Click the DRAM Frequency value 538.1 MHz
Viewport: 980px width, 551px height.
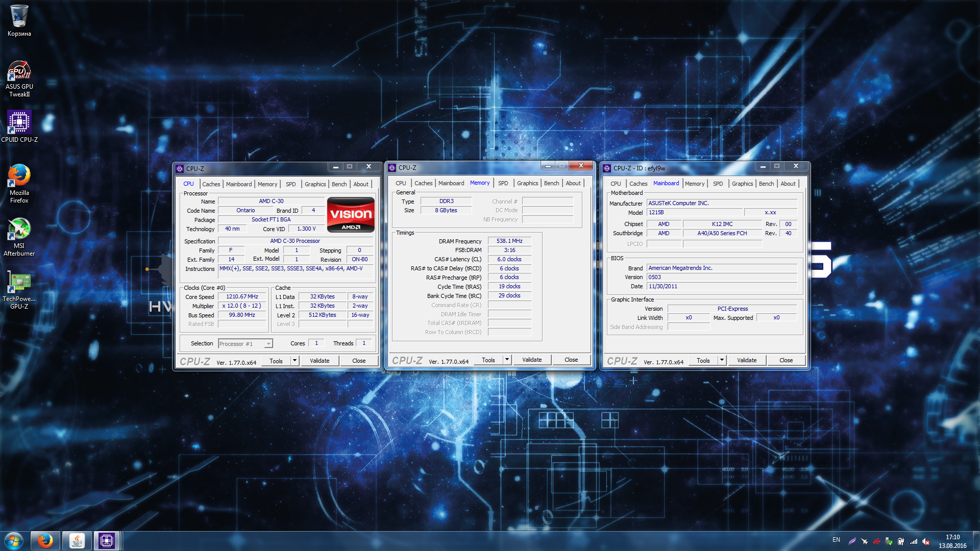[509, 241]
